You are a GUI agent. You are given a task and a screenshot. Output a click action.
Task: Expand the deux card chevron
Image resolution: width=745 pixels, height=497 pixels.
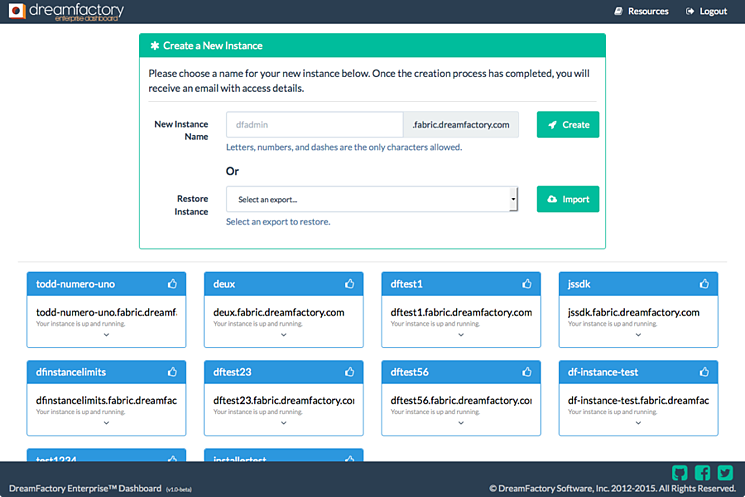click(284, 335)
